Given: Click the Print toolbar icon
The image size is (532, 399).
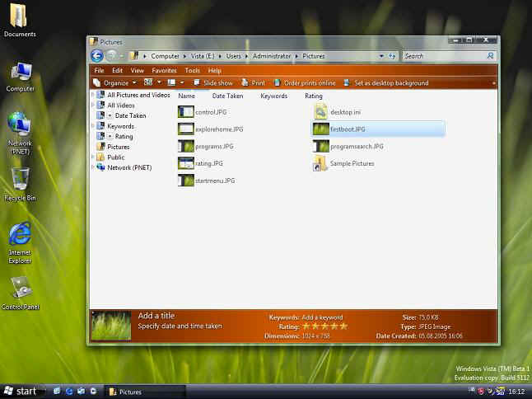Looking at the screenshot, I should pos(254,83).
